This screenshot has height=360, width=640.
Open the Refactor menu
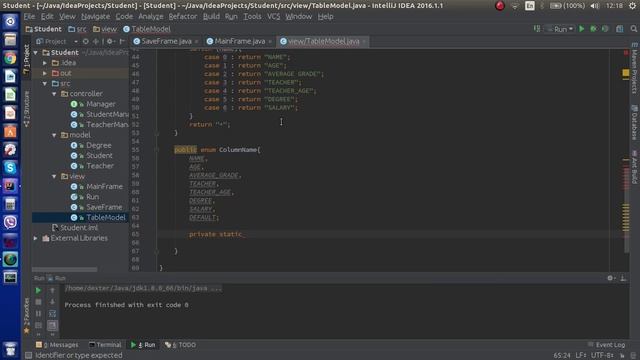182,17
